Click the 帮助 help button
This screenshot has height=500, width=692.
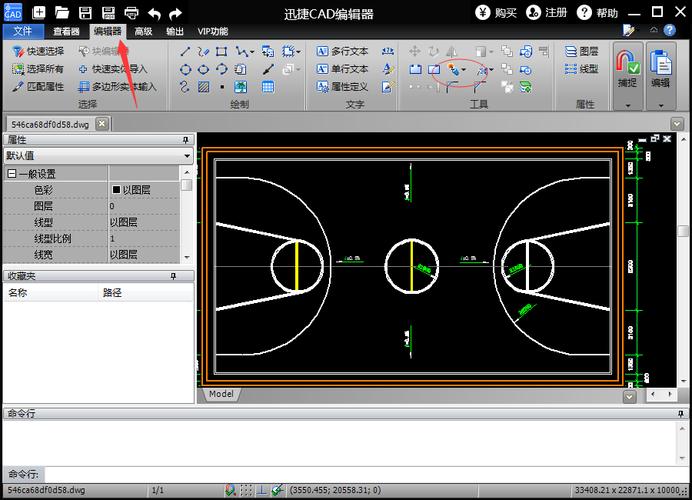pyautogui.click(x=598, y=13)
